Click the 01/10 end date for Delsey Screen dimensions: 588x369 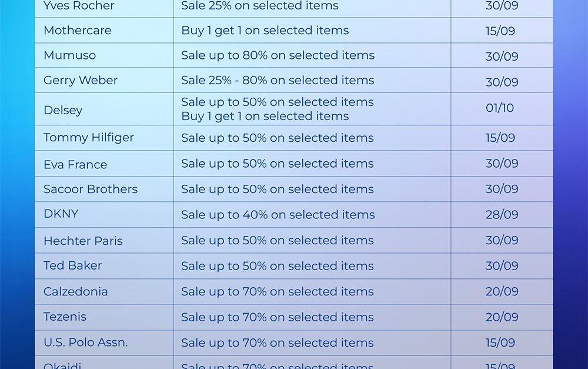(500, 108)
